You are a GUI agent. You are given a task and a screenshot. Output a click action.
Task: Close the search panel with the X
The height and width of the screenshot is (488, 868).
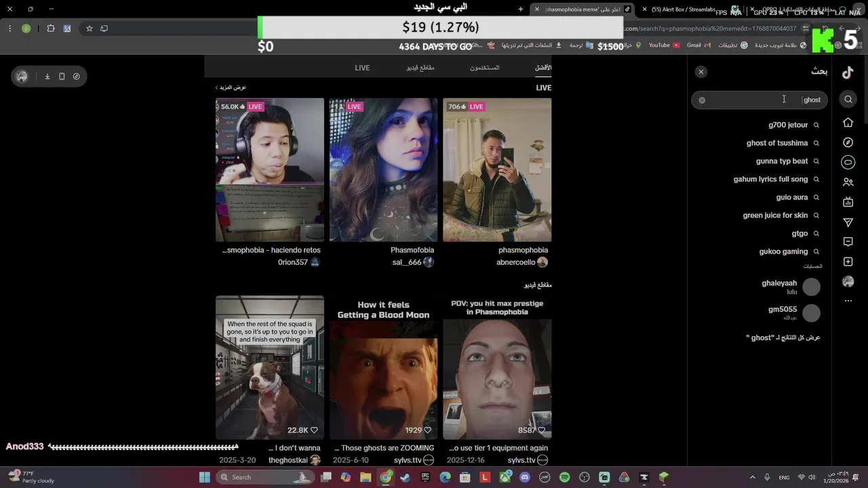[701, 72]
